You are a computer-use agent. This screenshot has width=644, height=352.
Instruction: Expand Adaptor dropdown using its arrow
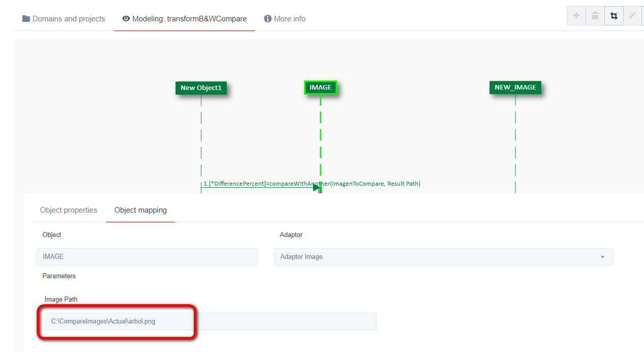[602, 257]
